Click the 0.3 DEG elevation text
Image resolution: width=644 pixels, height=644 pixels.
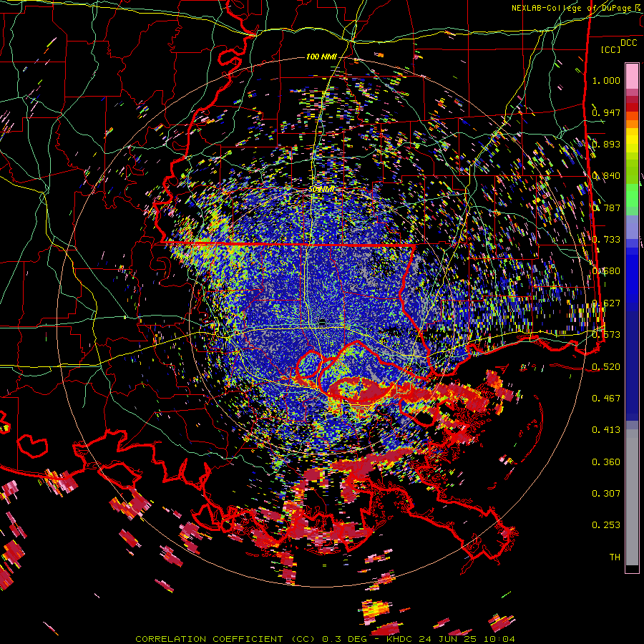[x=346, y=639]
